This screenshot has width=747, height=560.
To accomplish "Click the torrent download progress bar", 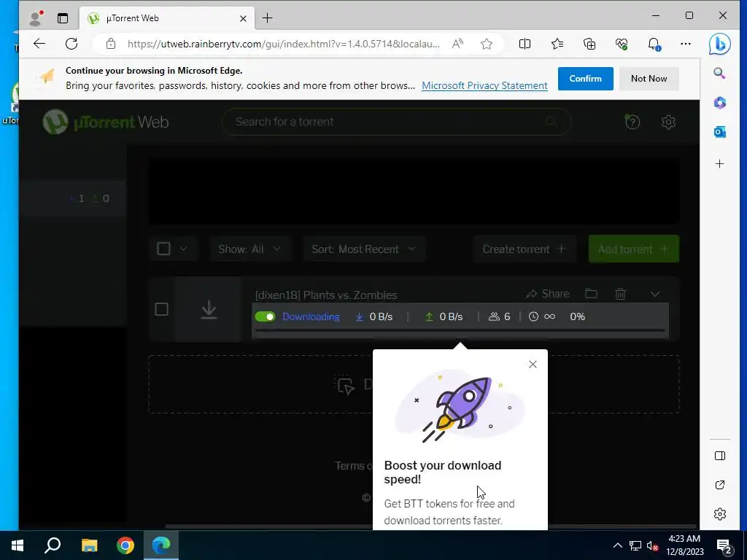I will 460,330.
